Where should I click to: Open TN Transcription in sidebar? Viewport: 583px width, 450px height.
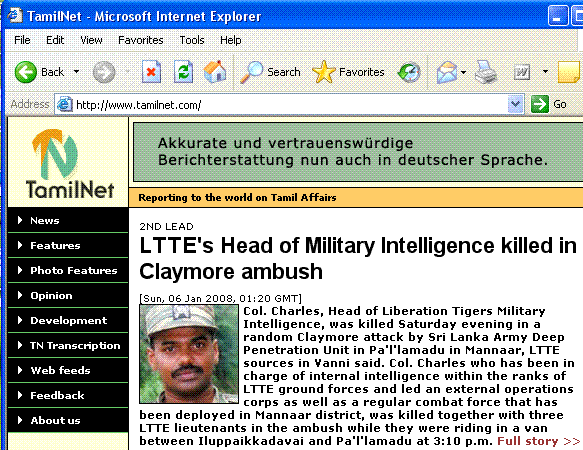tap(68, 345)
